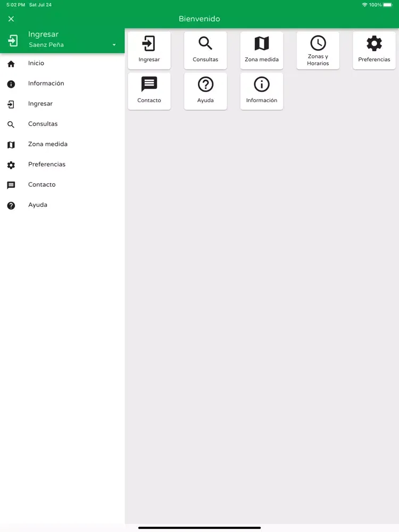Tap the Bienvenido title in the header
The image size is (399, 532).
199,19
